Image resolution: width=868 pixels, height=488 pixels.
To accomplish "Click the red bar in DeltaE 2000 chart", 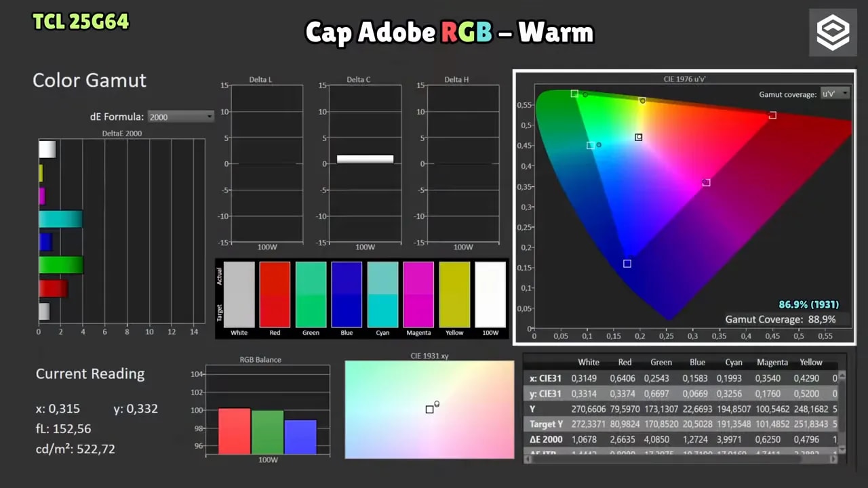I will click(x=53, y=288).
